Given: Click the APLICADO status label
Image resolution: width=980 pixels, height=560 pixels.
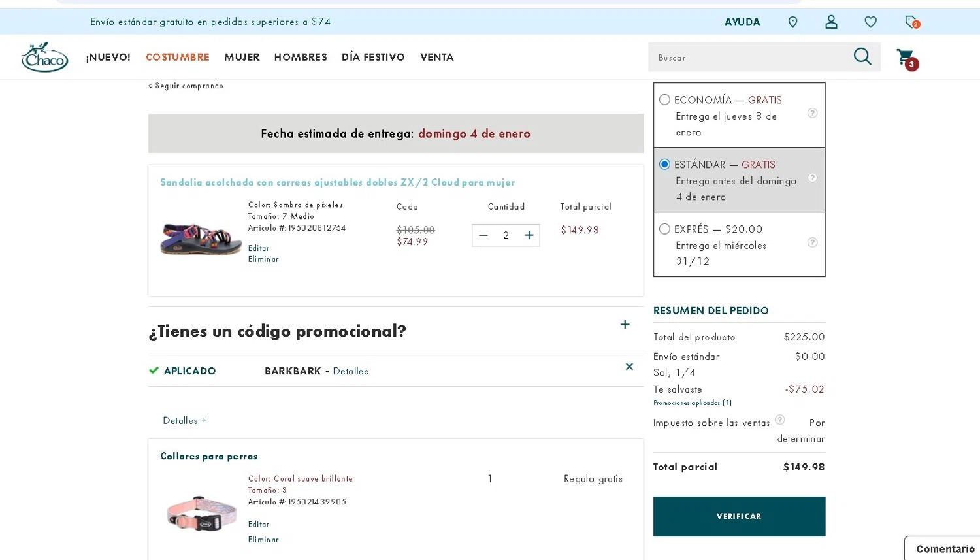Looking at the screenshot, I should pos(189,371).
